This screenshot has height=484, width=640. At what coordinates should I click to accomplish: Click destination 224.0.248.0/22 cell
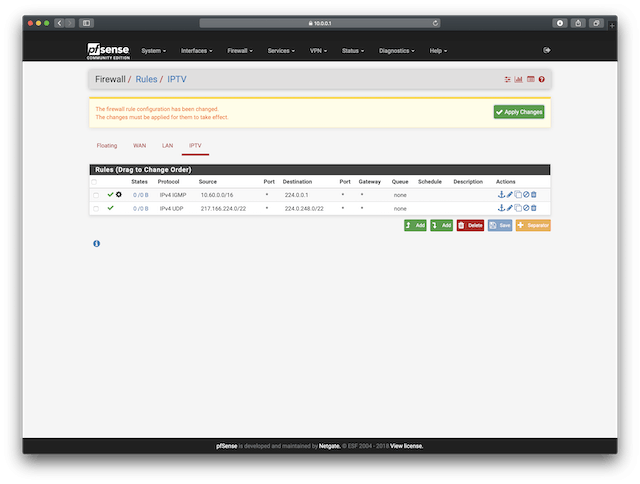[x=304, y=209]
